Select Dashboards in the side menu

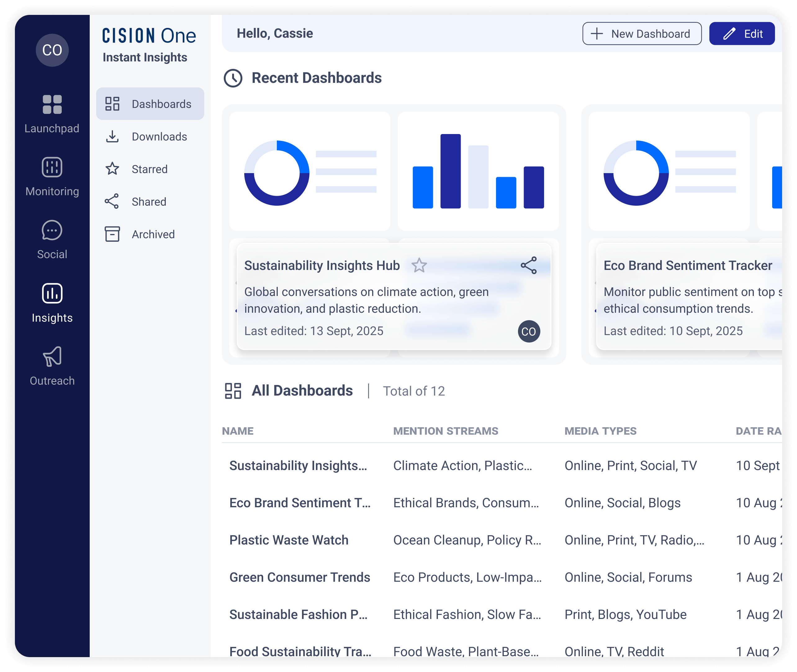click(150, 104)
